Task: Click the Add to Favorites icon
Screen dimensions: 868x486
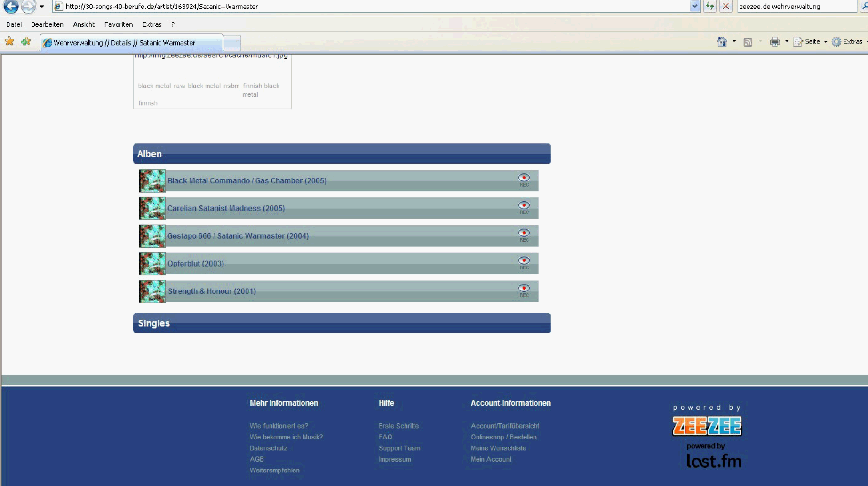Action: 26,41
